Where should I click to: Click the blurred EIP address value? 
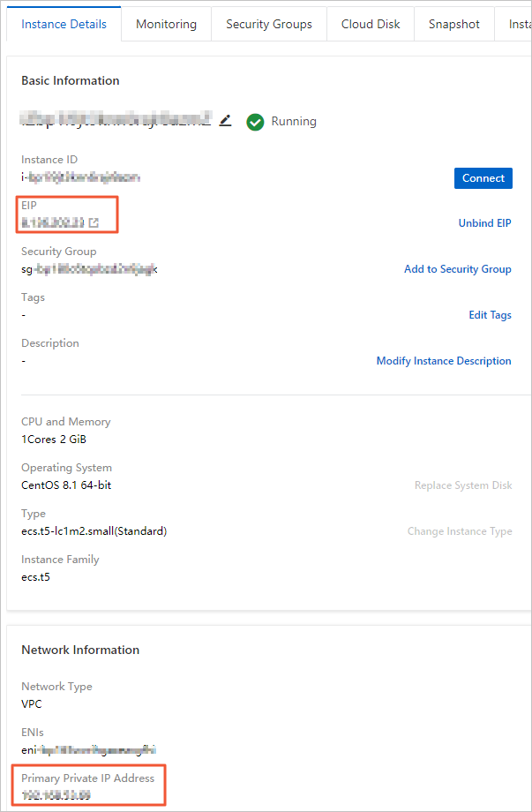coord(53,222)
